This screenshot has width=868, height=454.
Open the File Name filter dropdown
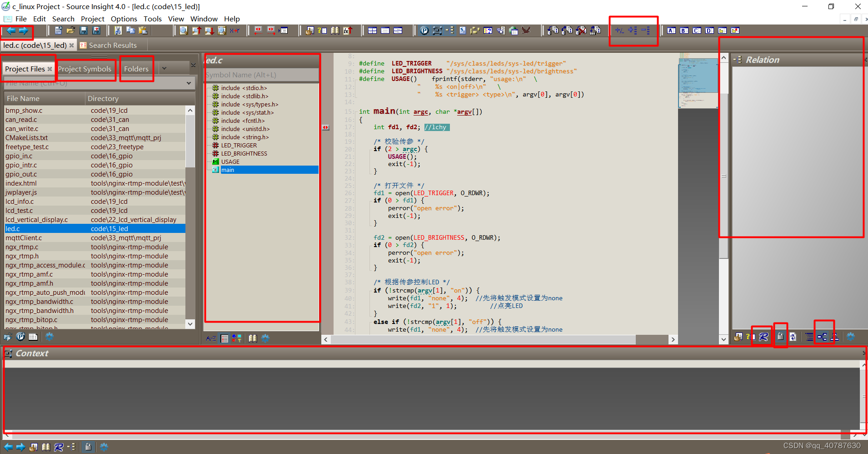pyautogui.click(x=189, y=83)
